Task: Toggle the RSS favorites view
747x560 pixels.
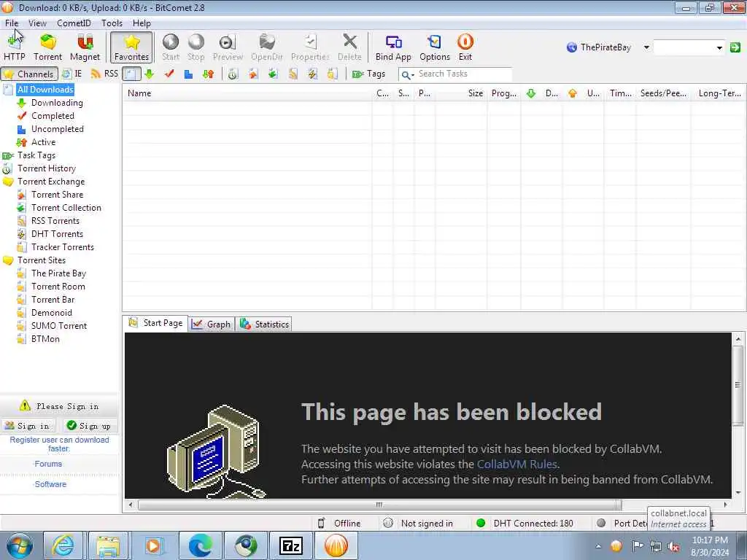Action: coord(104,74)
